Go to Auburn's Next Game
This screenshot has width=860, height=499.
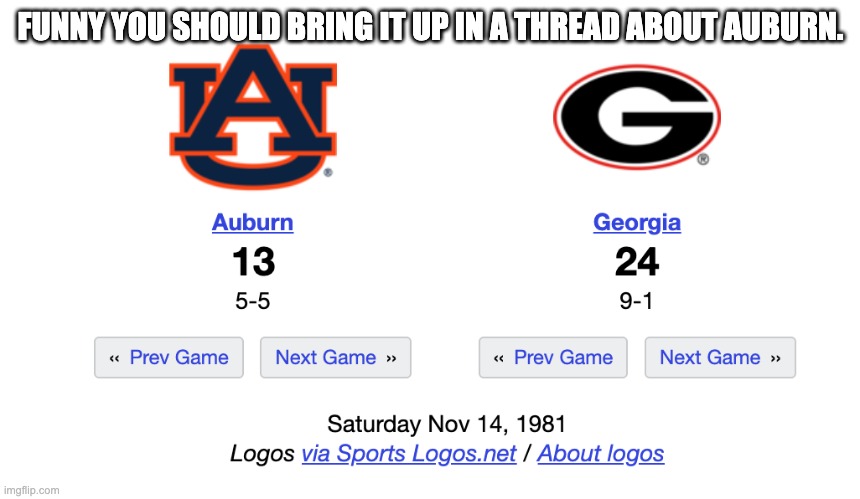[x=335, y=358]
